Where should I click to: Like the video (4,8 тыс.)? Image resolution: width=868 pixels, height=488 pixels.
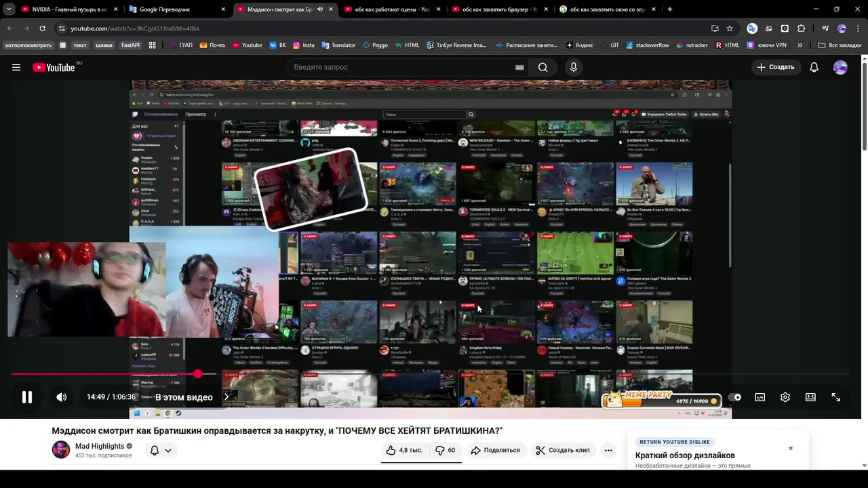[404, 450]
